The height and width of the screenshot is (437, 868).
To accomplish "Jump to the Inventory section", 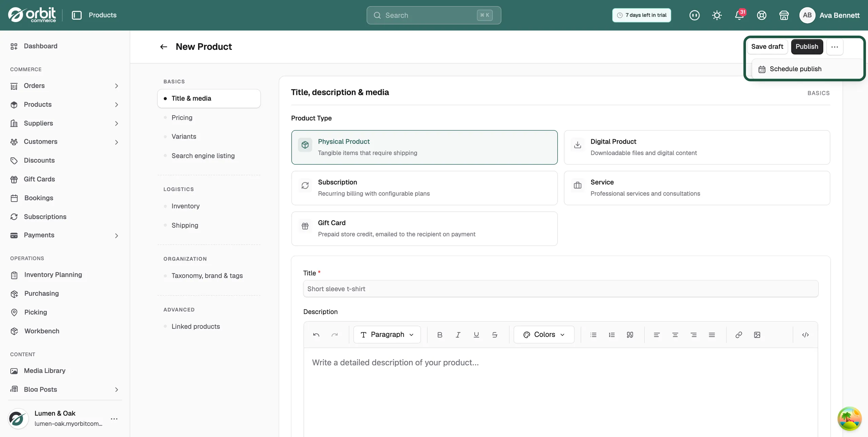I will point(209,206).
